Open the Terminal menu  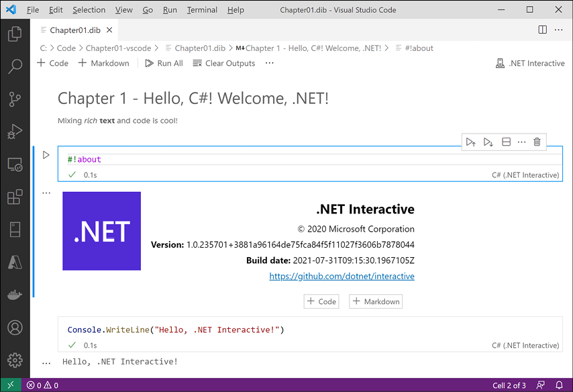(202, 10)
